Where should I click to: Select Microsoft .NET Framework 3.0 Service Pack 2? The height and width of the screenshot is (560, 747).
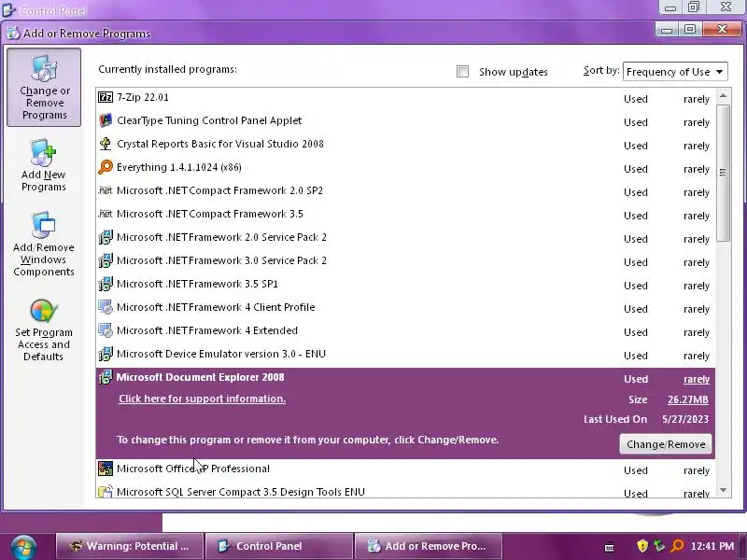[405, 261]
